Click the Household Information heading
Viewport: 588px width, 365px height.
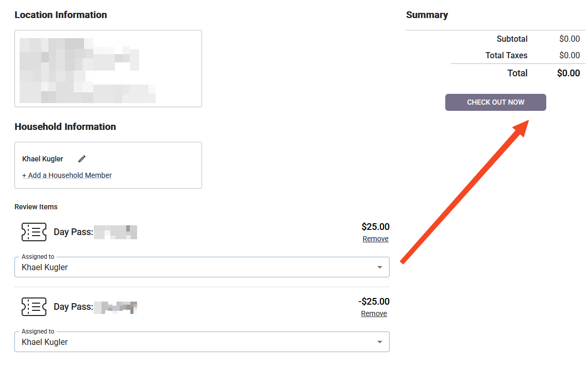[65, 127]
